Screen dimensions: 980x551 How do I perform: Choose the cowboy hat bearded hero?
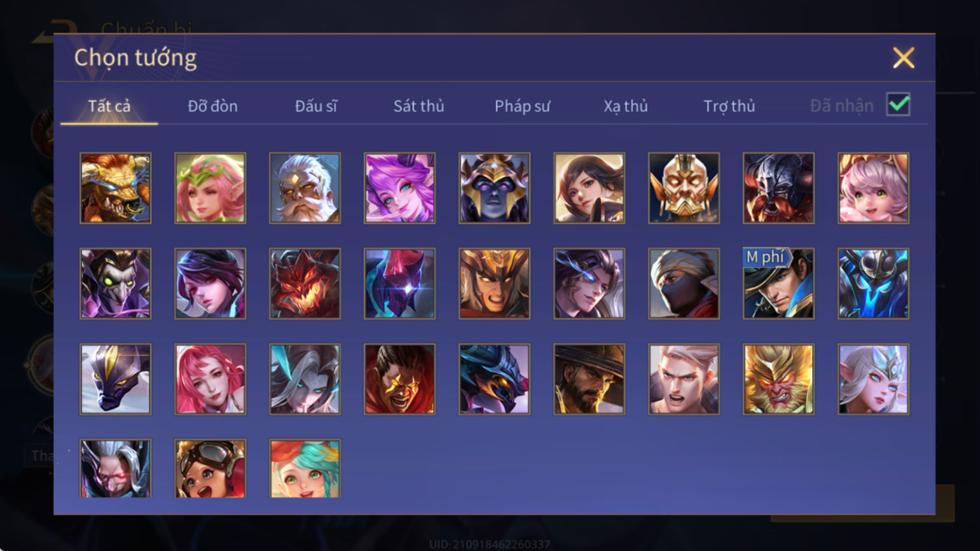[x=589, y=379]
